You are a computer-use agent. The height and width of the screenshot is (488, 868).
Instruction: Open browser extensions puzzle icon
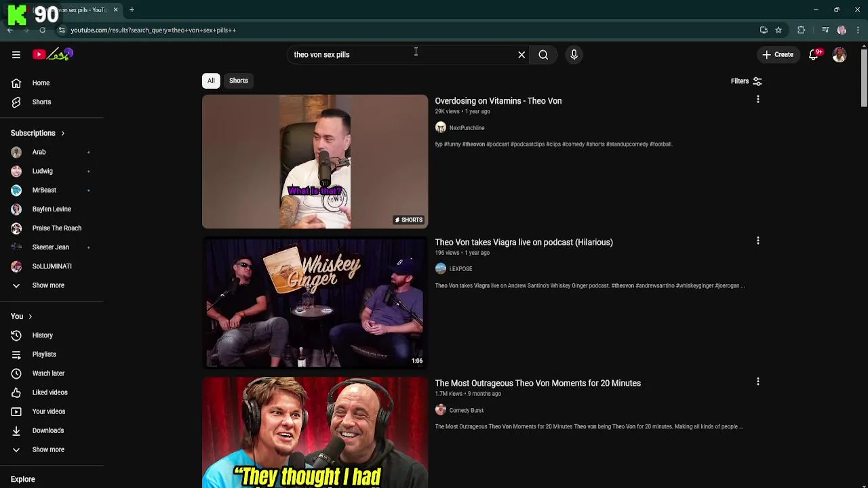pos(801,30)
